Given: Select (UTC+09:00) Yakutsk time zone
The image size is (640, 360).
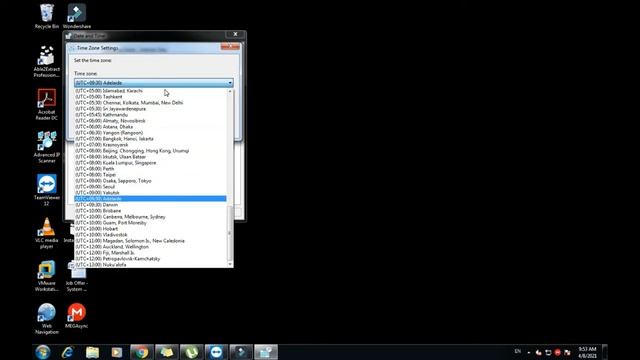Looking at the screenshot, I should [x=150, y=193].
